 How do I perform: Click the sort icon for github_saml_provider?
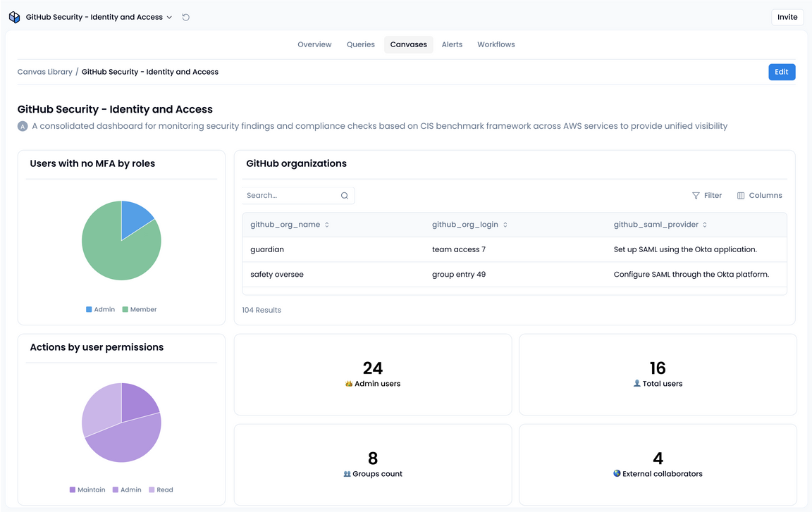705,225
